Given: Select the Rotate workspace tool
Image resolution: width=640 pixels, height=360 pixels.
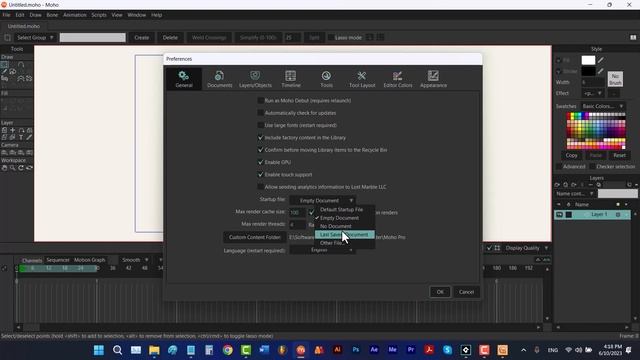Looking at the screenshot, I should 21,168.
